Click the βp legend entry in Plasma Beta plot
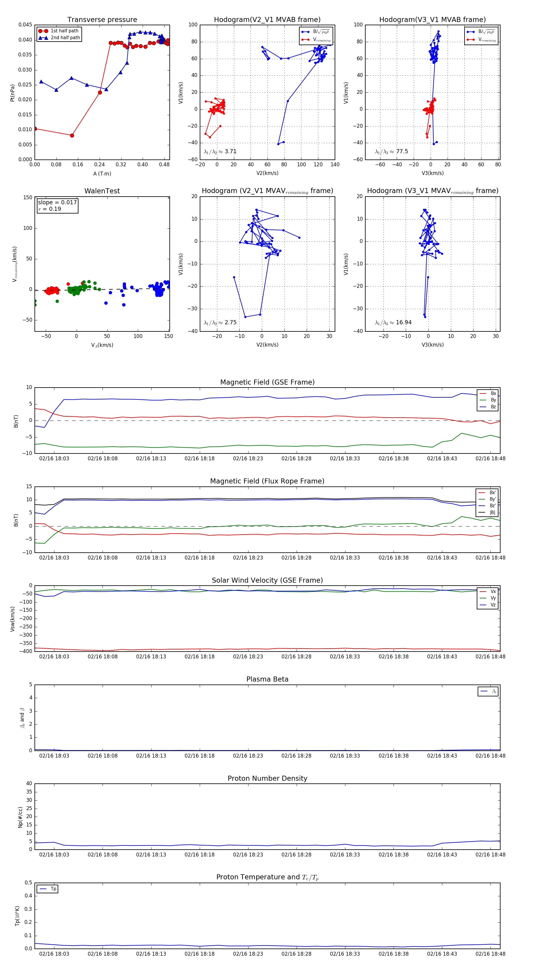This screenshot has width=535, height=980. (489, 691)
